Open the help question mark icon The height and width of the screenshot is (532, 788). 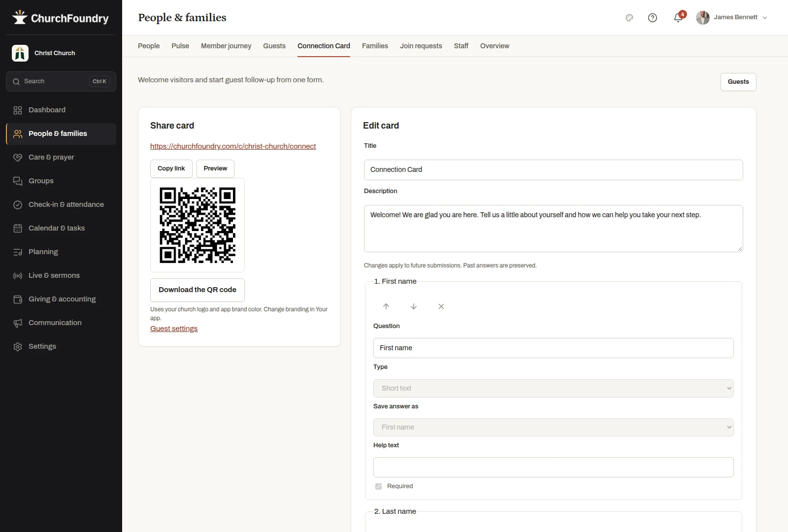click(x=653, y=18)
